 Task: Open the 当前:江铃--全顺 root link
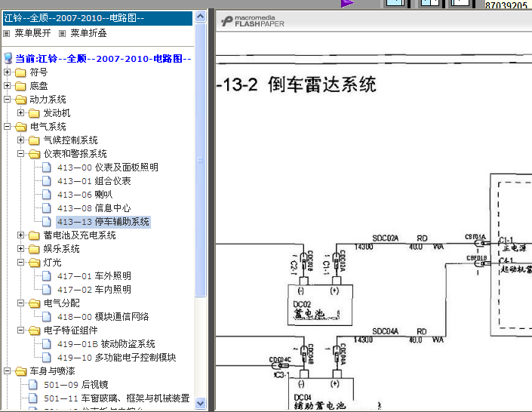pos(103,59)
